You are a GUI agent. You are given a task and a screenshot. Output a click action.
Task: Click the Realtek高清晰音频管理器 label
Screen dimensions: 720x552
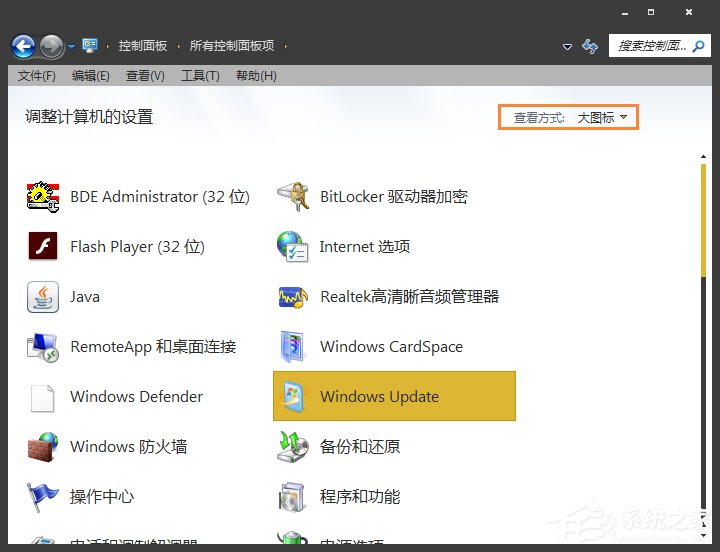click(x=410, y=297)
